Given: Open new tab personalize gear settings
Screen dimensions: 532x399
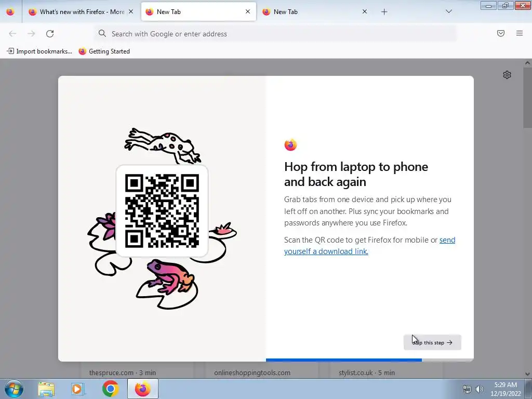Looking at the screenshot, I should point(507,75).
